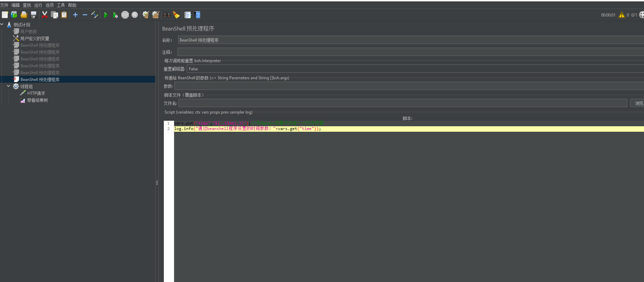Click the 0/1 active threads counter
The height and width of the screenshot is (282, 644).
(x=634, y=15)
